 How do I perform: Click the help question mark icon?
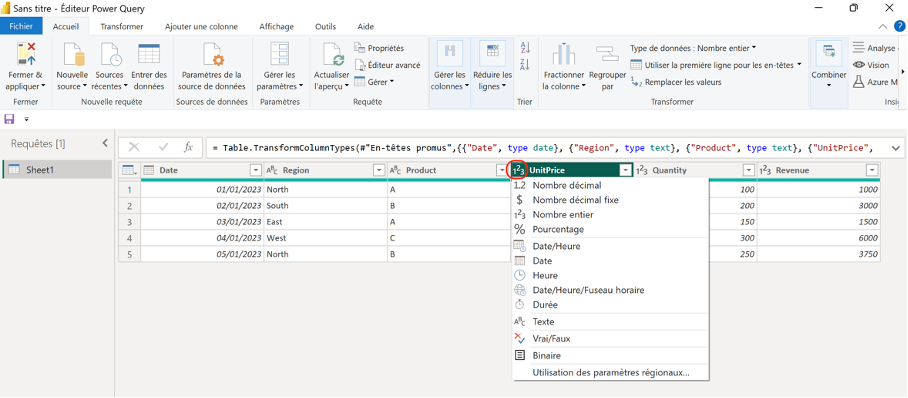point(899,26)
